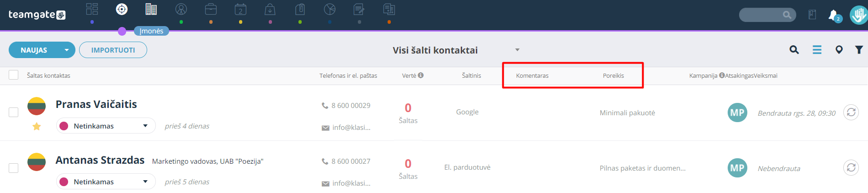
Task: Click the Nebendrauta activity text
Action: point(779,169)
